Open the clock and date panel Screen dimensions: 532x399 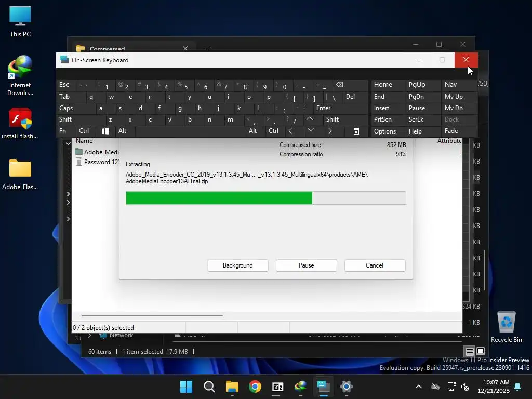(x=494, y=387)
